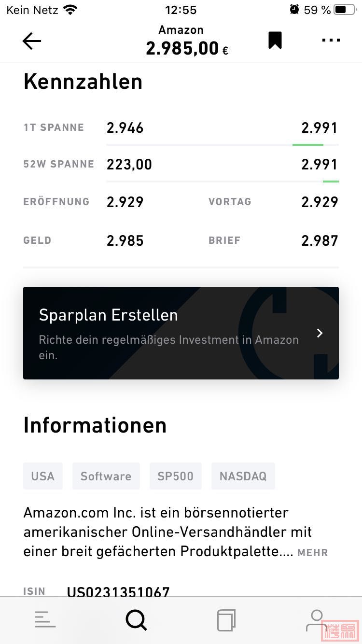The image size is (362, 644).
Task: Open the profile person tab icon
Action: tap(317, 620)
